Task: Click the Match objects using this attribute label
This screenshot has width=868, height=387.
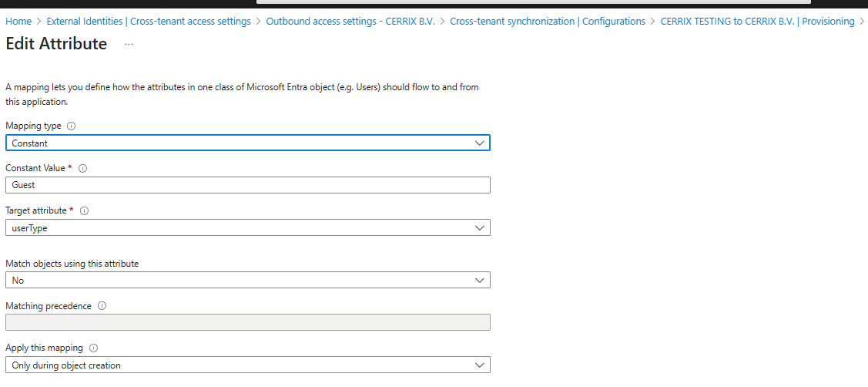Action: pyautogui.click(x=72, y=264)
